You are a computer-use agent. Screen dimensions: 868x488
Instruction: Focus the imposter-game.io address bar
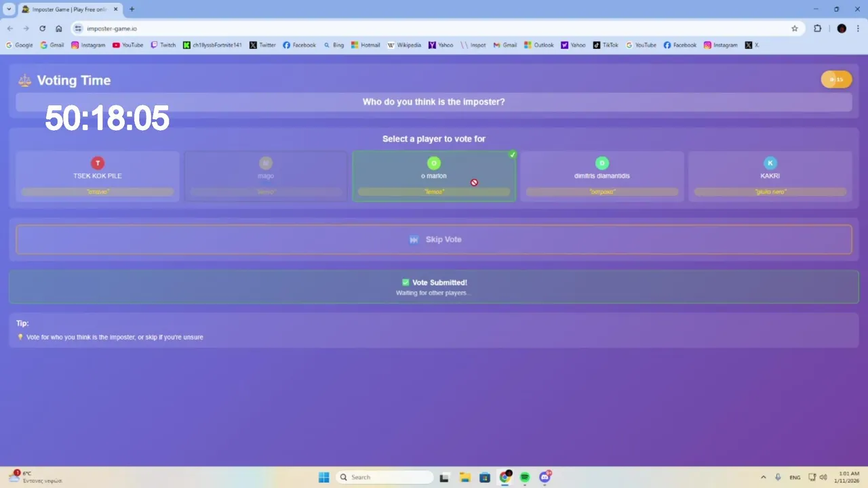434,28
